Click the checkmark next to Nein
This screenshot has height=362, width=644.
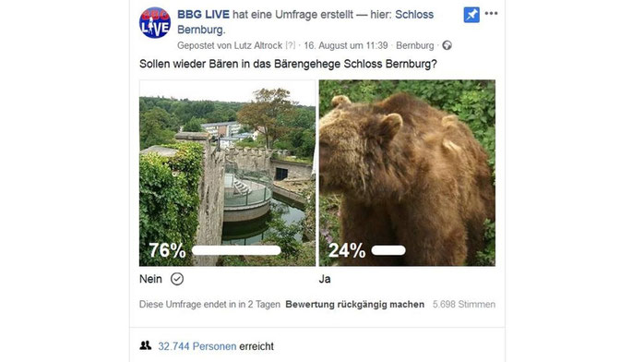[177, 279]
